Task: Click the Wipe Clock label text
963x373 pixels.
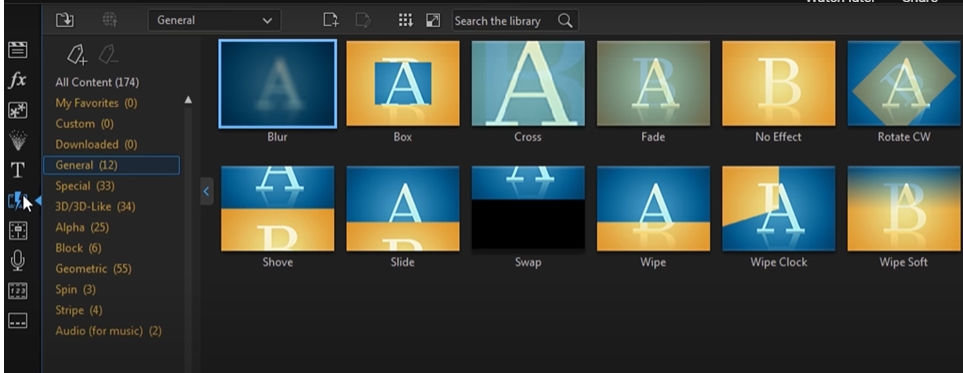Action: (x=779, y=262)
